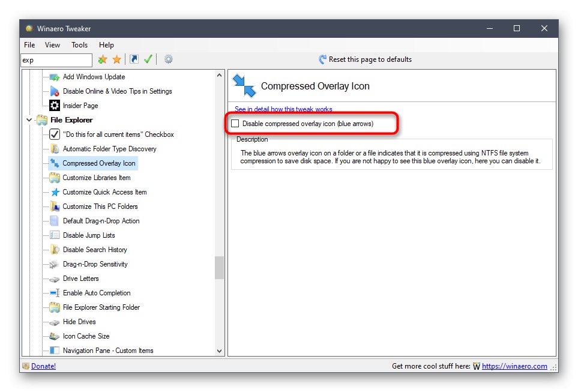Enable Disable compressed overlay icon checkbox
Viewport: 578px width, 392px height.
(x=235, y=124)
